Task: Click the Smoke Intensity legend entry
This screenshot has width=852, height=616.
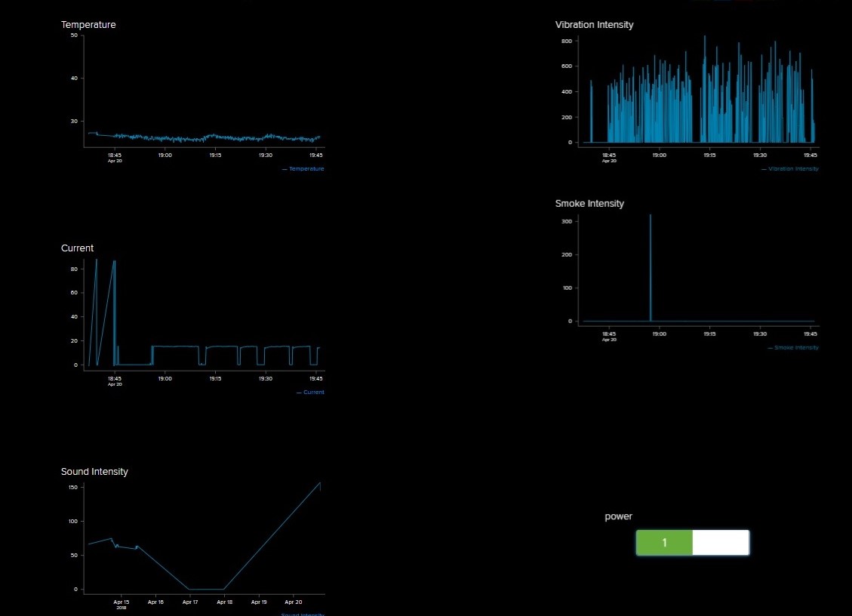Action: 793,347
